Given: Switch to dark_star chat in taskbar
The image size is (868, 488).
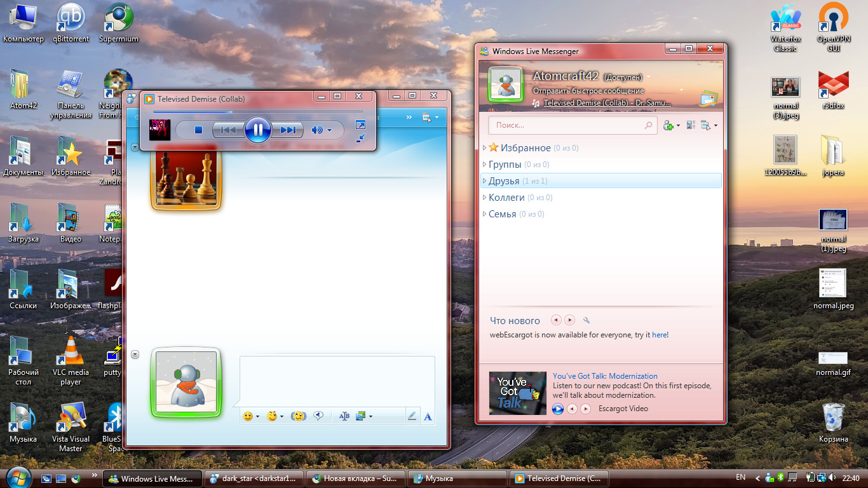Looking at the screenshot, I should 254,478.
